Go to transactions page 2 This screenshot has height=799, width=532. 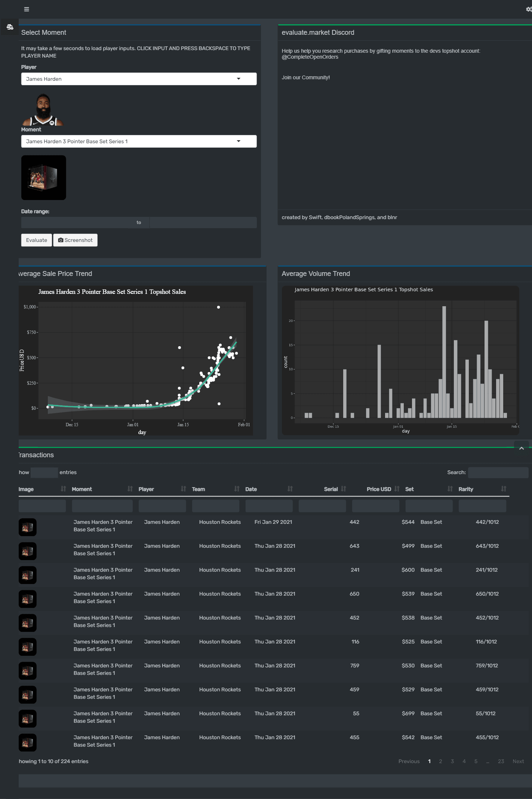click(440, 761)
